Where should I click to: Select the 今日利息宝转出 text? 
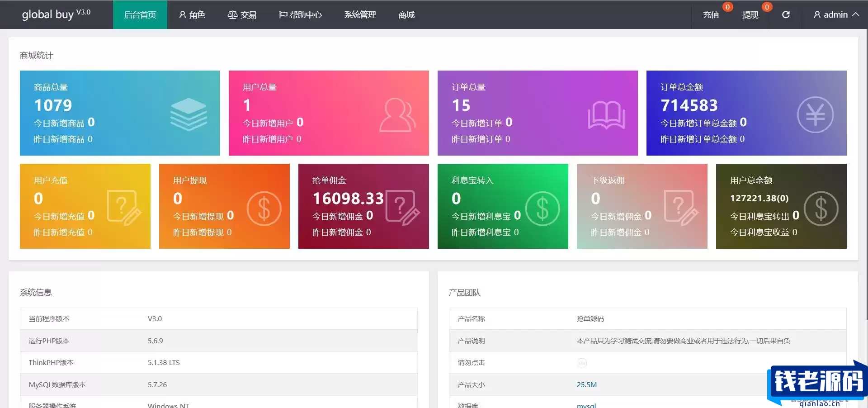(x=759, y=216)
